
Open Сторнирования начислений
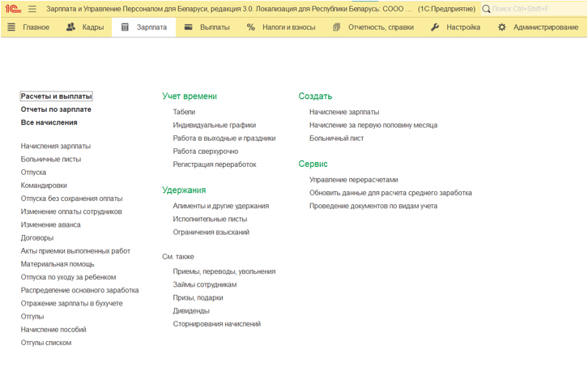[x=217, y=324]
